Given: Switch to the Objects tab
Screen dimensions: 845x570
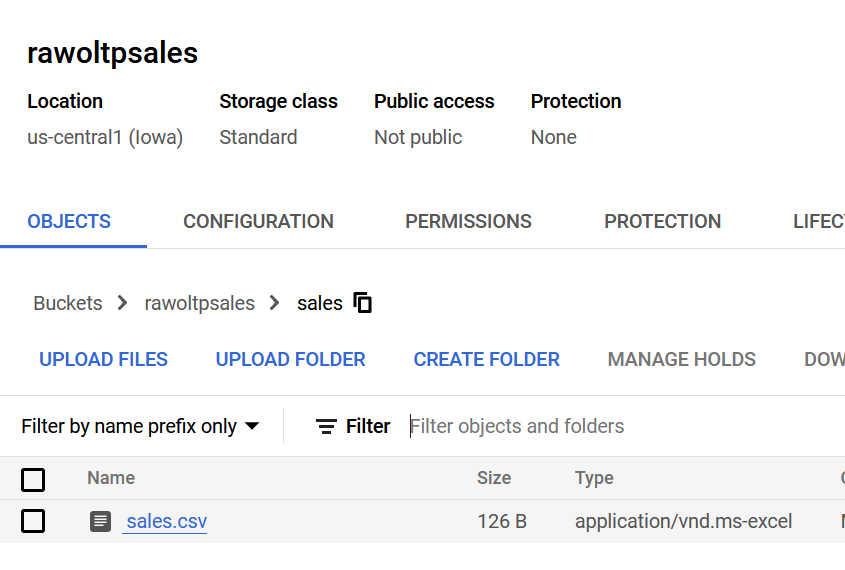Looking at the screenshot, I should click(x=69, y=221).
